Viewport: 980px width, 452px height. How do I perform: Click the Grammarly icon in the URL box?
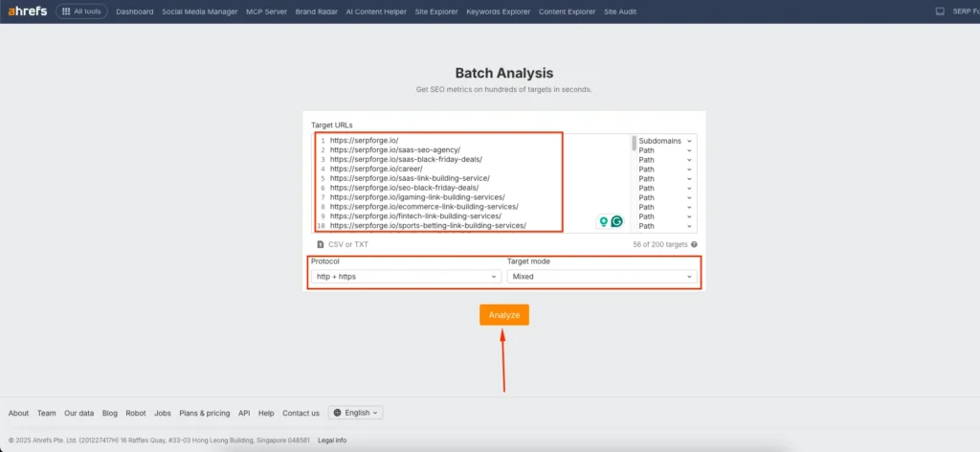click(617, 221)
